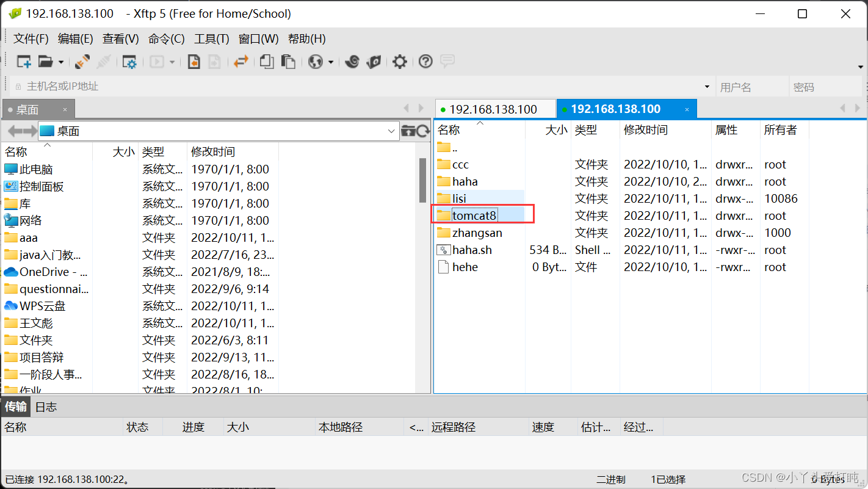868x489 pixels.
Task: Close the active 192.168.138.100 tab
Action: click(687, 110)
